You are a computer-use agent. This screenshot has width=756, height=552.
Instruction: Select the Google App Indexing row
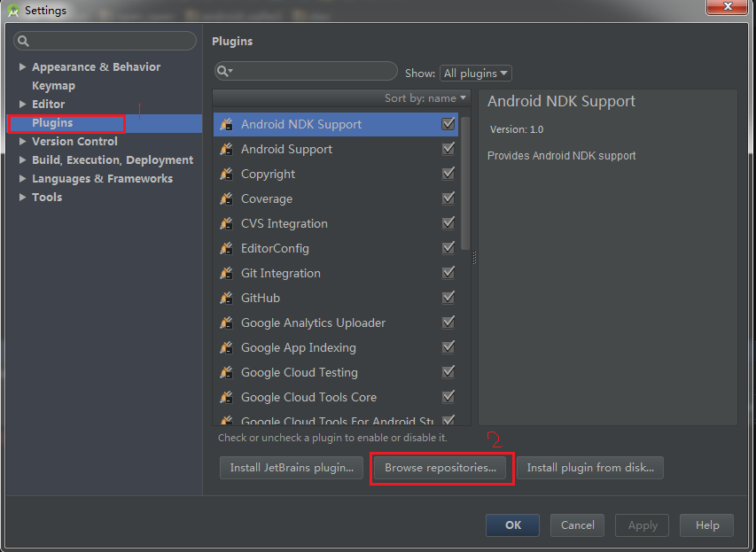click(336, 347)
